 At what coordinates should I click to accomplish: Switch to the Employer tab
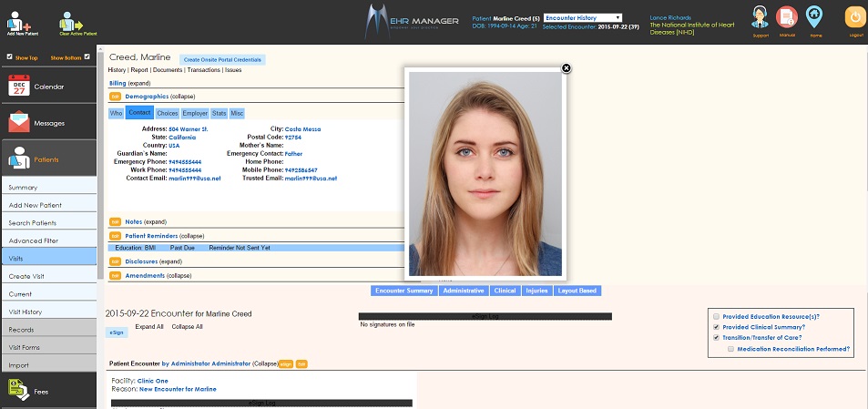(x=194, y=113)
